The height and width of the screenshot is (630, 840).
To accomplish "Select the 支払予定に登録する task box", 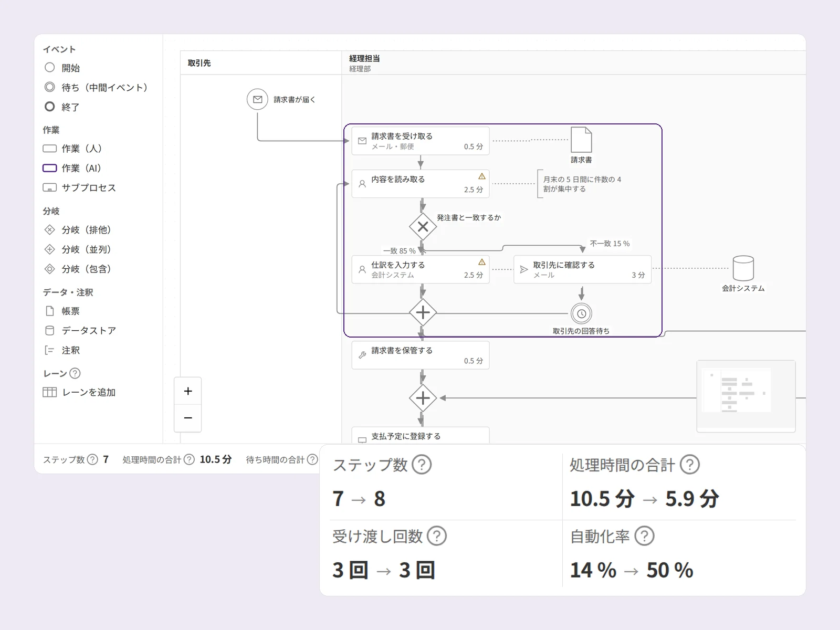I will pos(421,435).
